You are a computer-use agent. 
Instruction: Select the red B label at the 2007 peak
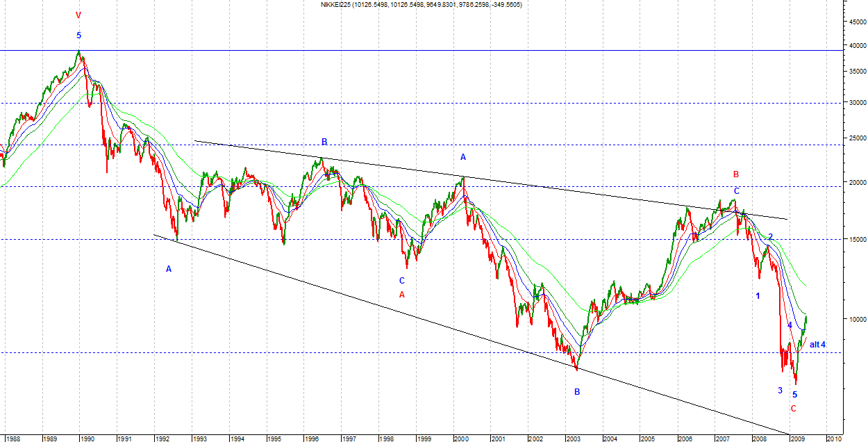point(736,174)
